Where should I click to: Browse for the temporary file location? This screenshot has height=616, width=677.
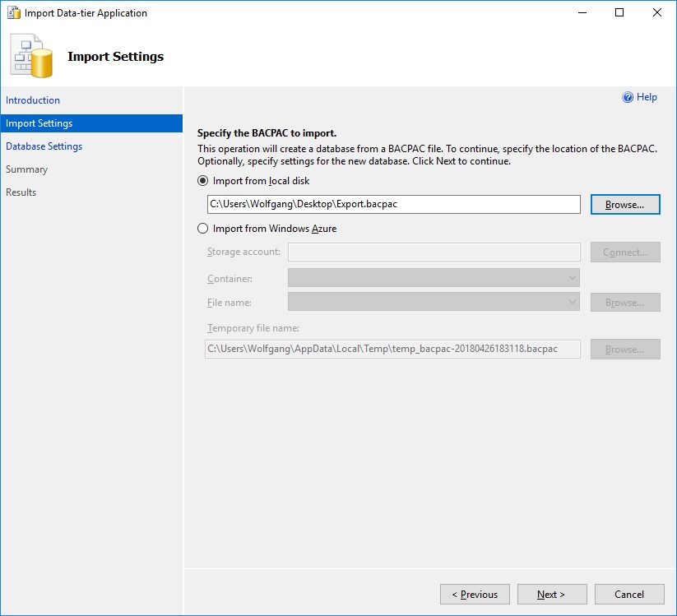pos(624,349)
